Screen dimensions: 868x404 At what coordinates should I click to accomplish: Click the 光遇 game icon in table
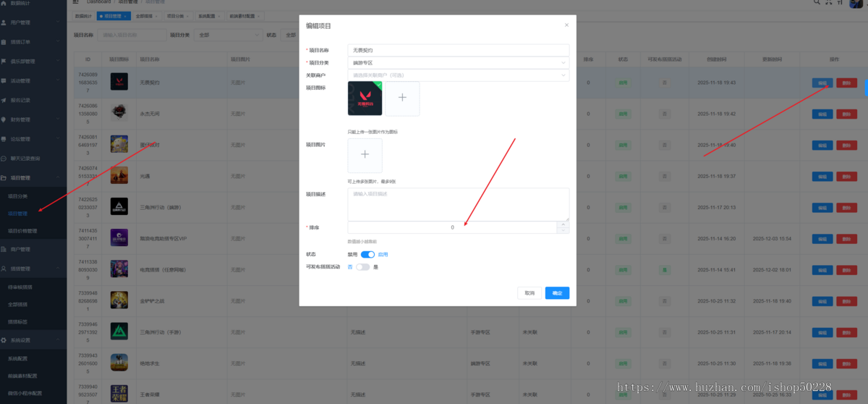(119, 175)
